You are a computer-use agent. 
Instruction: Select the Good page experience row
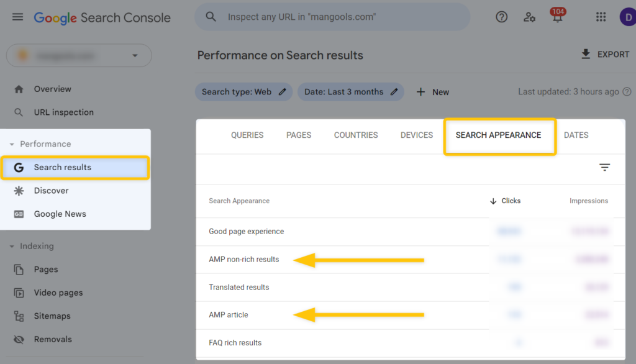tap(411, 232)
